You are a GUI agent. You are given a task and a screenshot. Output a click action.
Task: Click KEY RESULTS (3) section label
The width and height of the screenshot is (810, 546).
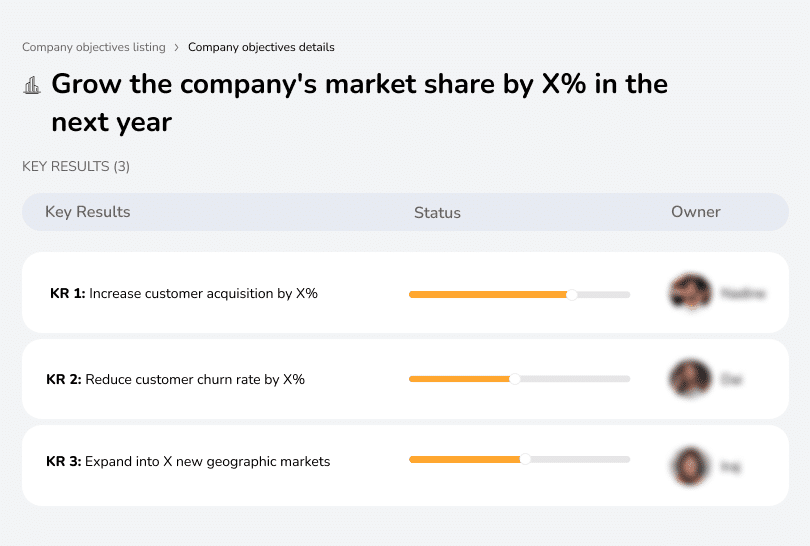[76, 166]
